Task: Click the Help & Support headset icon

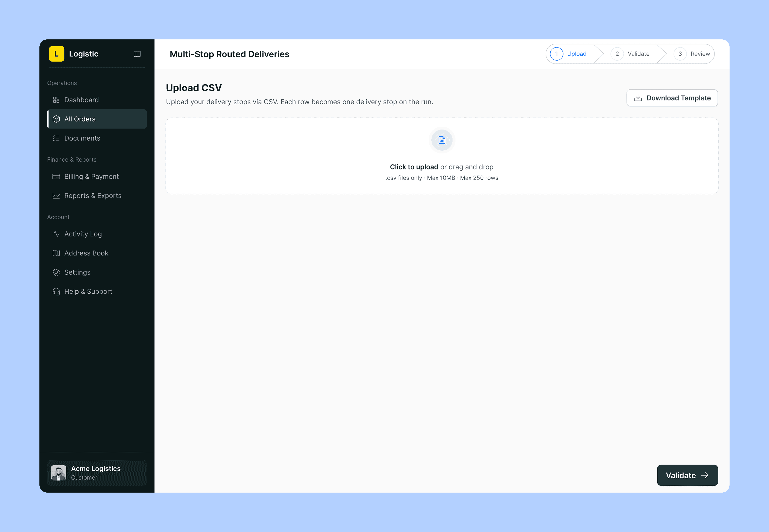Action: (x=56, y=292)
